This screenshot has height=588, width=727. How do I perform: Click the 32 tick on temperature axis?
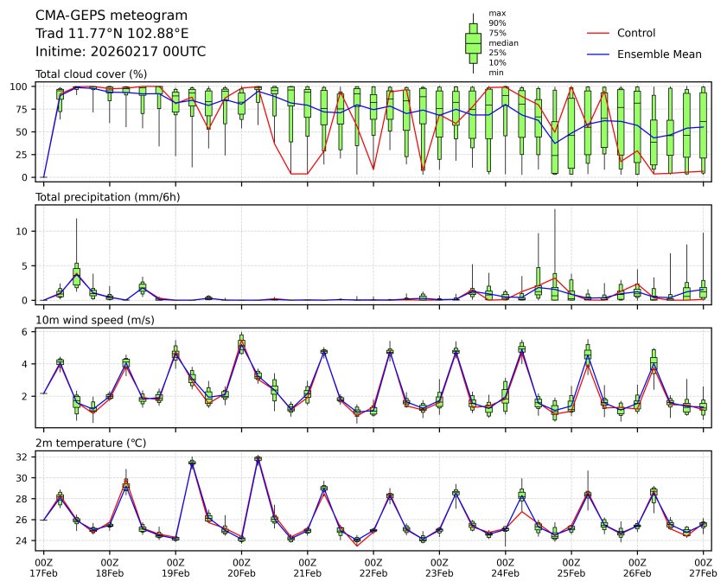[25, 457]
